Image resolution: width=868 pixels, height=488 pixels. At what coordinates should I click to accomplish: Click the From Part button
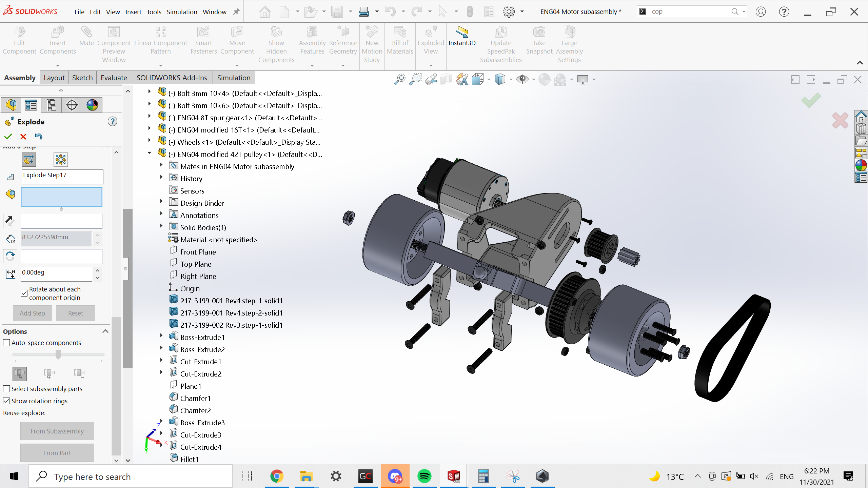(x=57, y=452)
